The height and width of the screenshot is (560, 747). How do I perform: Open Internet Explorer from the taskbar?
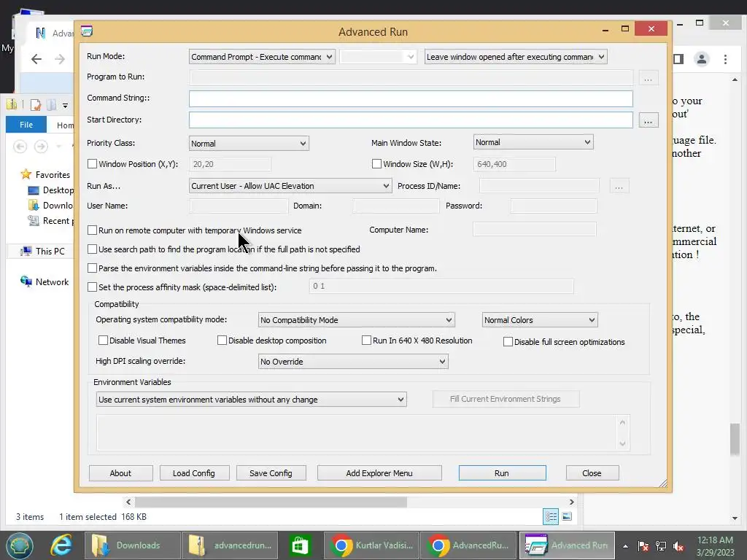click(x=61, y=545)
